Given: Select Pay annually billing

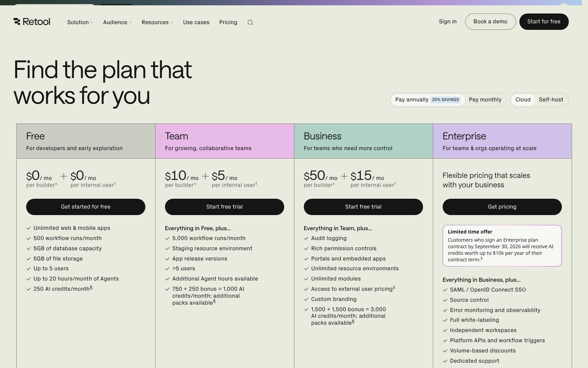Looking at the screenshot, I should tap(427, 100).
